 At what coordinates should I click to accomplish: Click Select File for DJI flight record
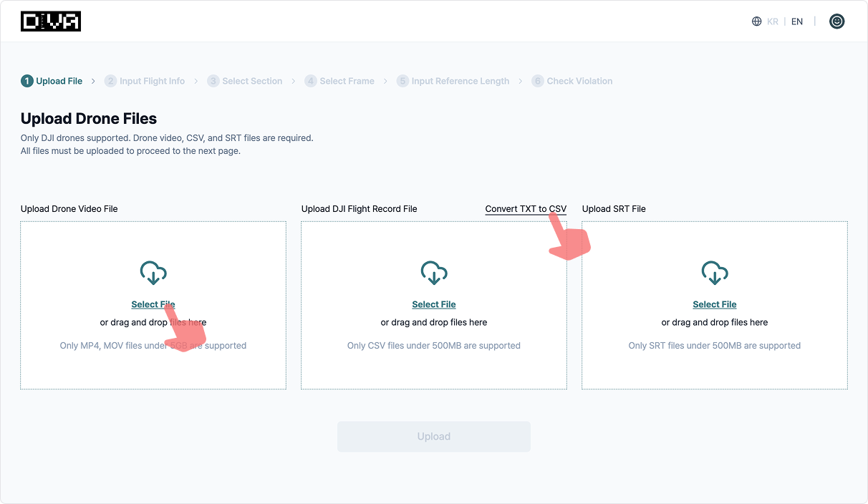coord(434,304)
